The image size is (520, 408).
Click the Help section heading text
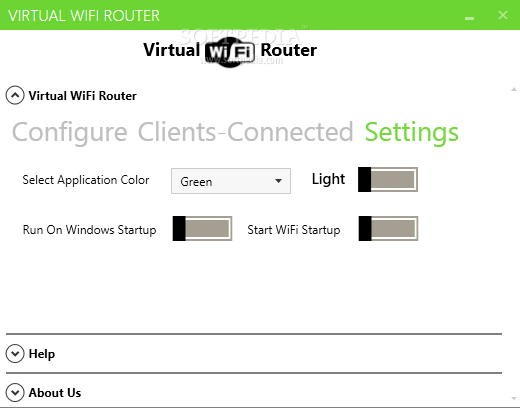42,354
